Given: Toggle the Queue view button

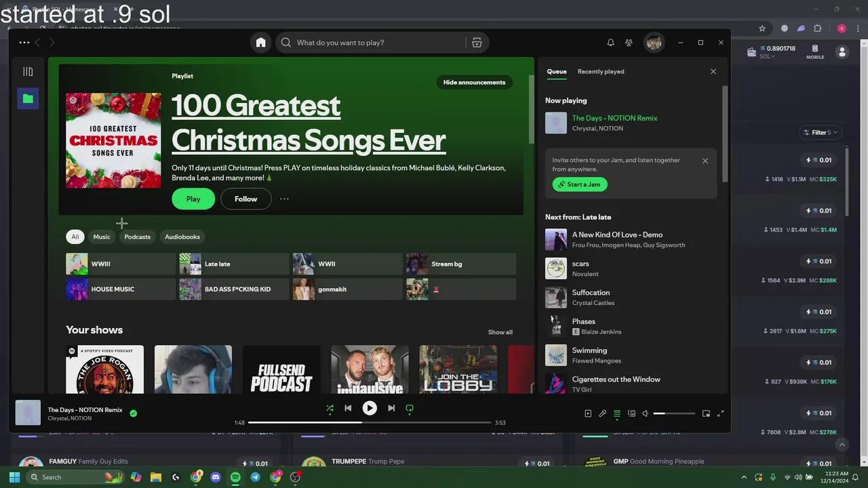Looking at the screenshot, I should click(x=617, y=413).
